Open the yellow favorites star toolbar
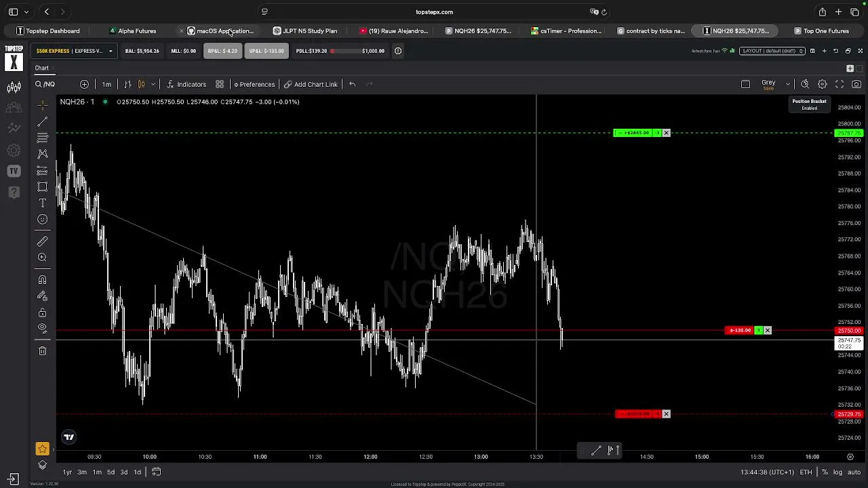 point(42,449)
